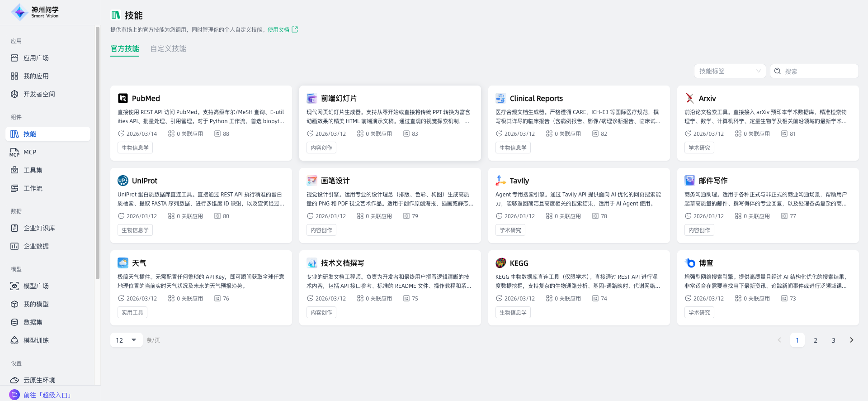Screen dimensions: 868x401
Task: Open the 天气 weather skill icon
Action: coord(123,263)
